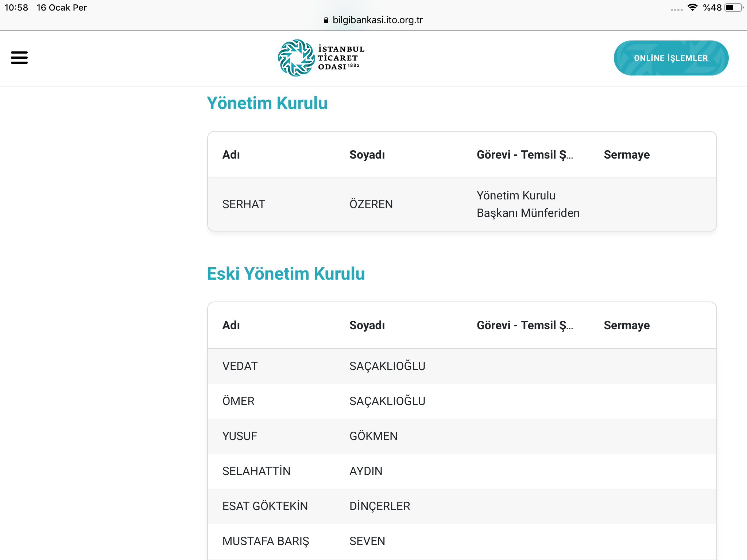747x560 pixels.
Task: Click the Sermaye column header to sort
Action: [x=626, y=154]
